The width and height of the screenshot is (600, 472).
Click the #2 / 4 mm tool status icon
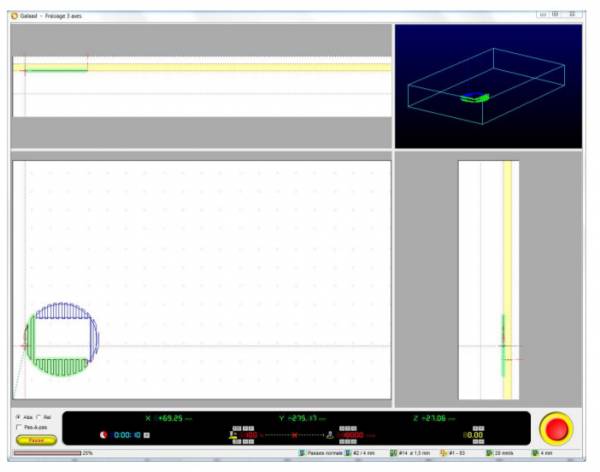click(348, 453)
